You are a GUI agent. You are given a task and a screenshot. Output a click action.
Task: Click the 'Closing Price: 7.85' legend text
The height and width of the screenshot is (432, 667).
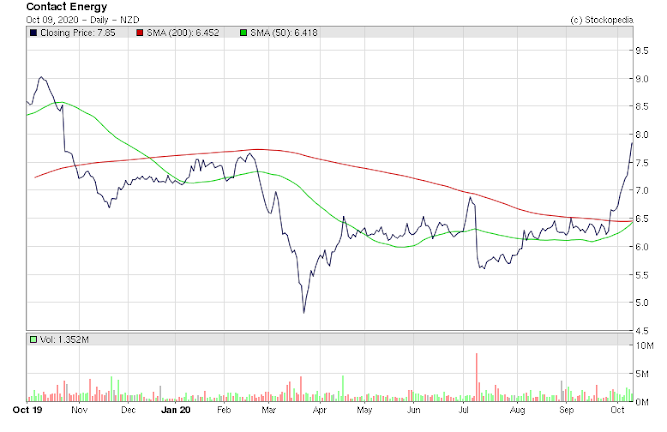coord(77,33)
